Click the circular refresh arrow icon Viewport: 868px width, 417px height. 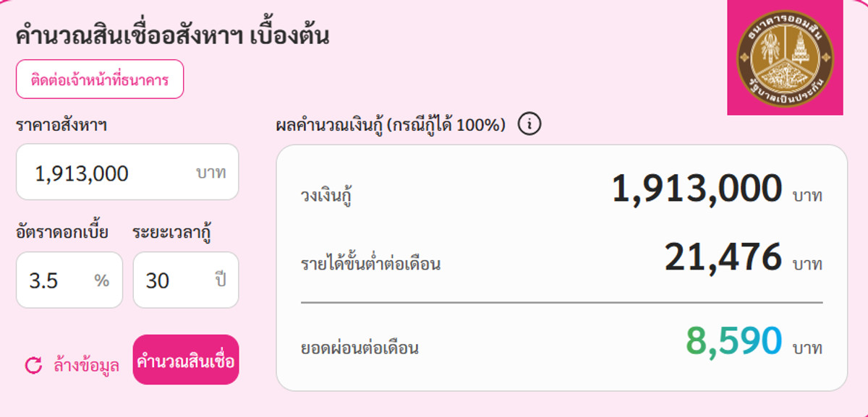(x=33, y=365)
